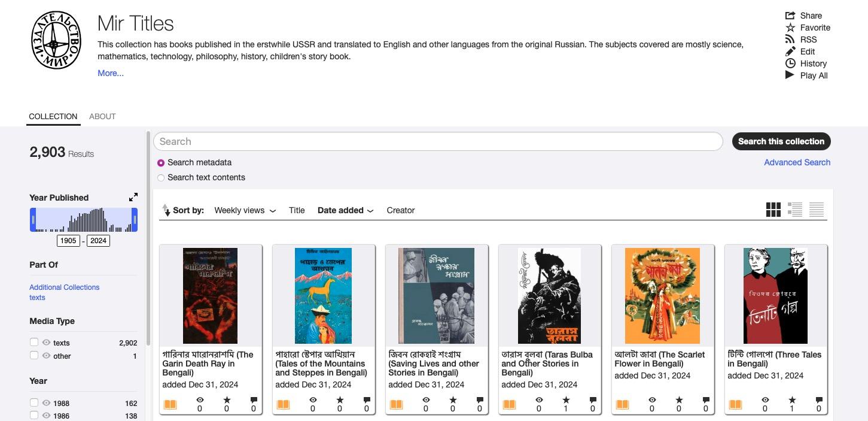Click the 1905 start year field
868x421 pixels.
[x=68, y=241]
